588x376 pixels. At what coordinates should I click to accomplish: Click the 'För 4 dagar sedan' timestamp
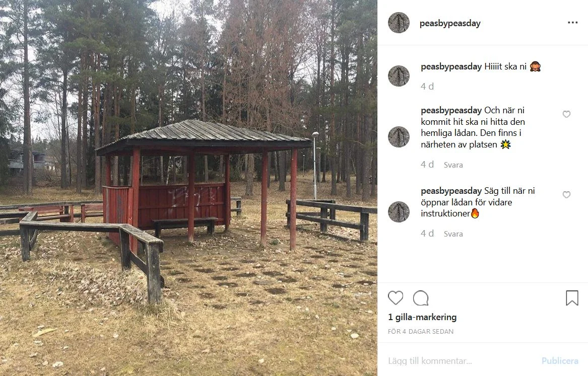(x=421, y=331)
